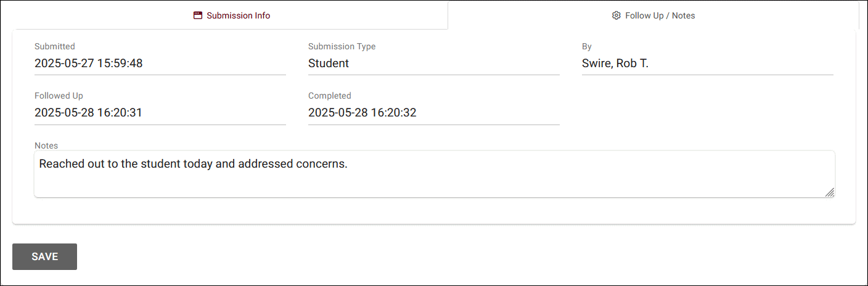Image resolution: width=868 pixels, height=286 pixels.
Task: Click the By field with Swire, Rob T.
Action: point(615,63)
